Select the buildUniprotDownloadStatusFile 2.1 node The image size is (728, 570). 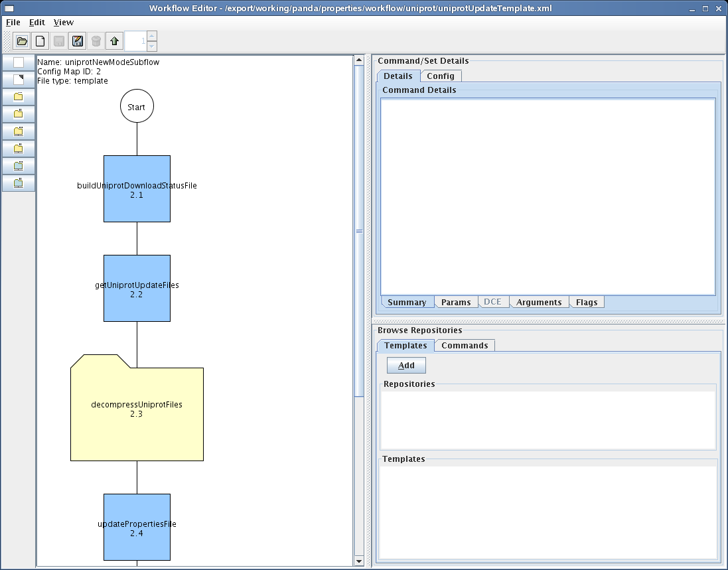pos(137,189)
